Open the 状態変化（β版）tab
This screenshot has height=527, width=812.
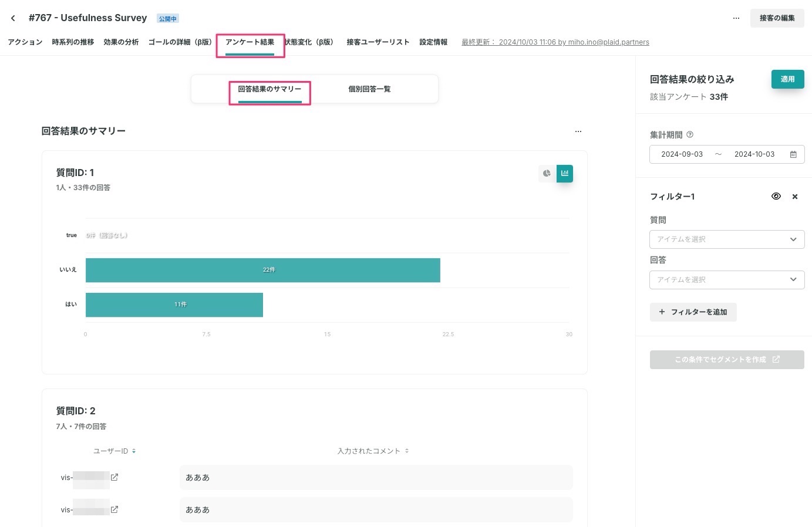point(309,42)
